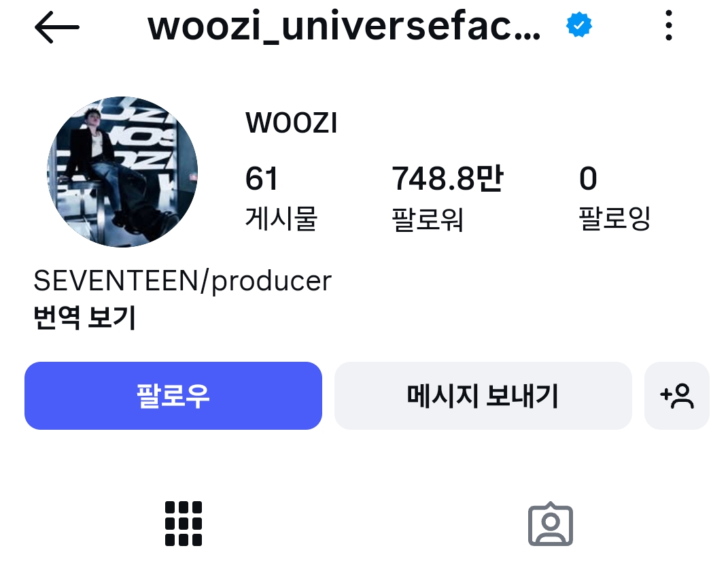Switch to the posts grid tab
The height and width of the screenshot is (561, 728).
(184, 524)
